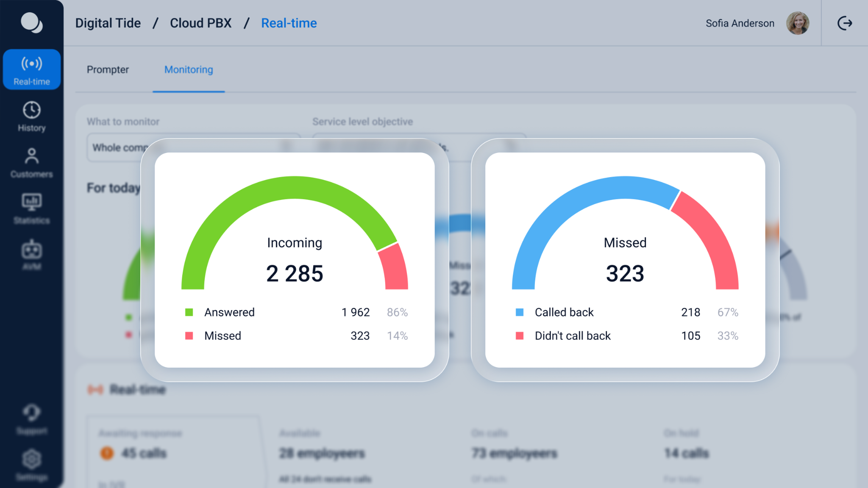
Task: Click the Real-time breadcrumb
Action: pyautogui.click(x=289, y=23)
